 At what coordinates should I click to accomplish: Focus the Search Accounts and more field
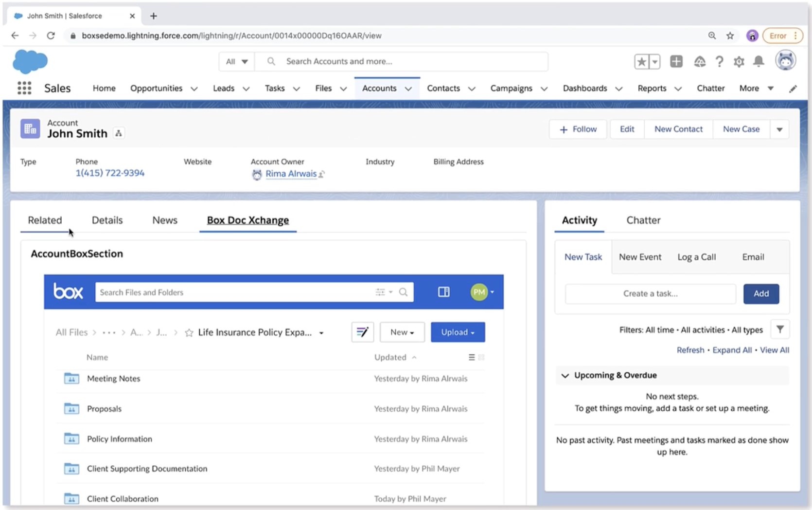[x=402, y=61]
